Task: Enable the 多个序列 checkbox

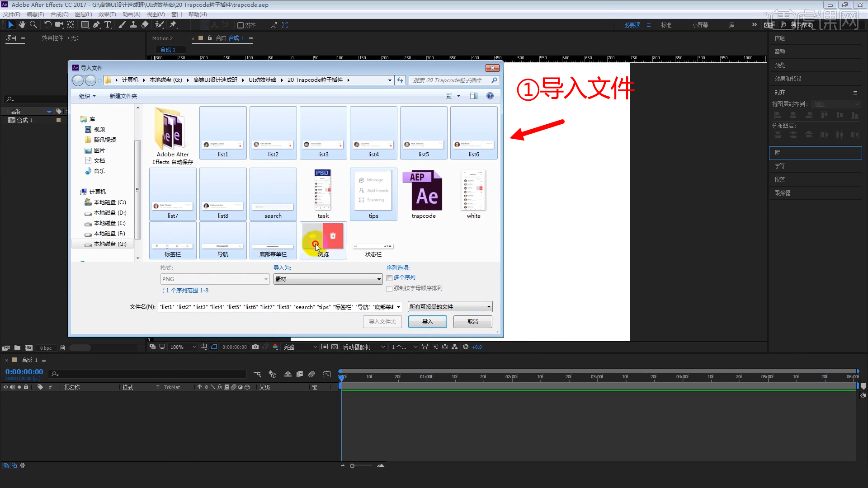Action: click(x=389, y=277)
